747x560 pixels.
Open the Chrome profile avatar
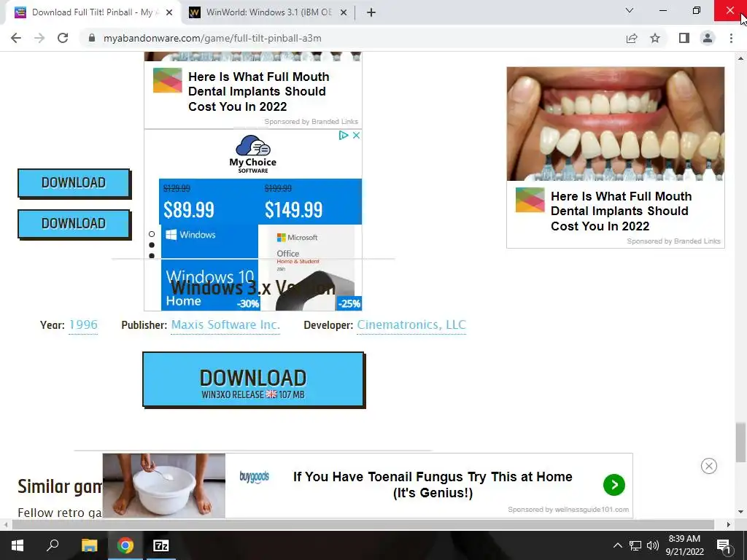pos(708,38)
